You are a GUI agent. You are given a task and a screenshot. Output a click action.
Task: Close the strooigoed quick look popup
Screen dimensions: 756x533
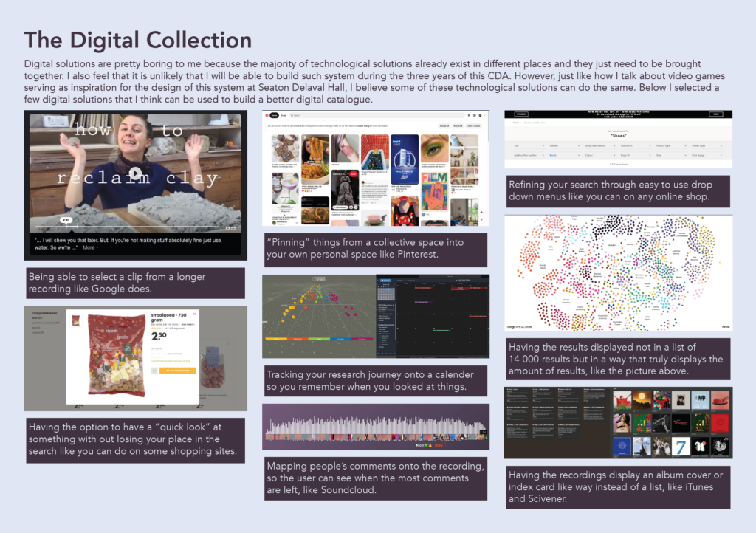(x=194, y=314)
